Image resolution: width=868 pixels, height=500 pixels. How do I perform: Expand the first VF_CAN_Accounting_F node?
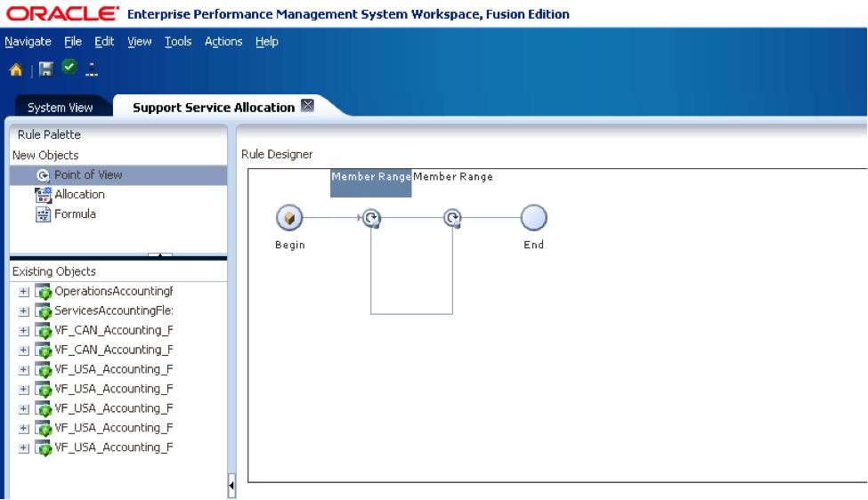click(24, 331)
